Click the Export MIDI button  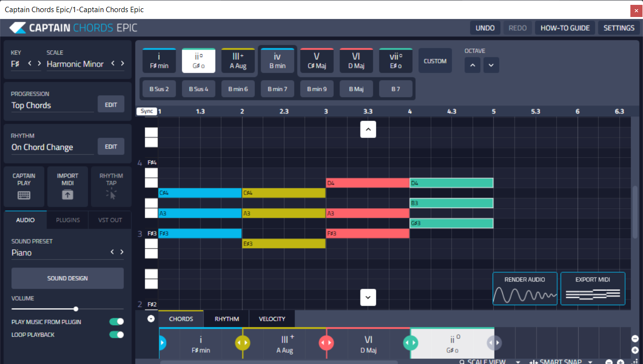tap(593, 288)
